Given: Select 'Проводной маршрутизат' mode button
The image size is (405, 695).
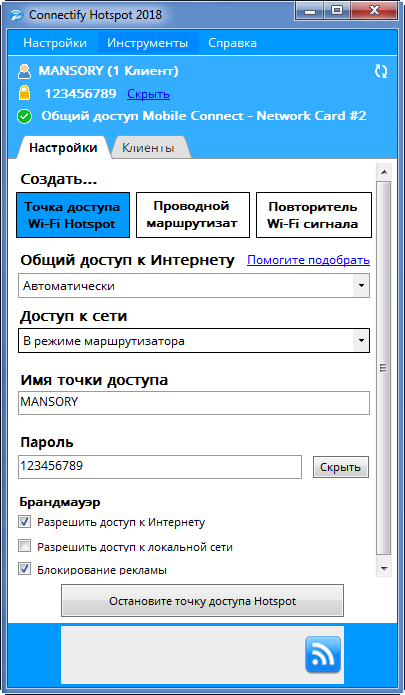Looking at the screenshot, I should pyautogui.click(x=193, y=215).
